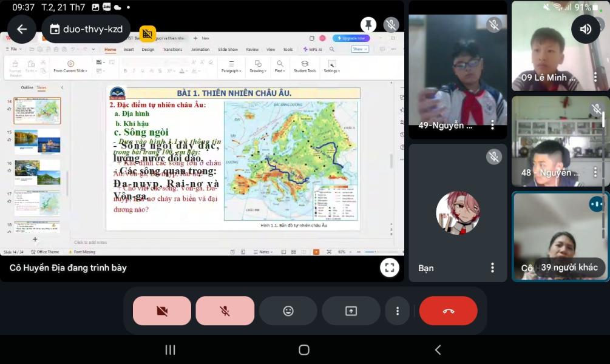Tap the captions-off yellow icon
Screen dimensions: 610x364
pos(147,34)
